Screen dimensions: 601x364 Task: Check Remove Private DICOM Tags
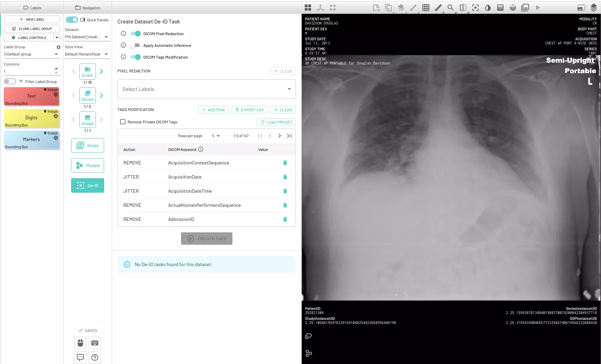(123, 122)
